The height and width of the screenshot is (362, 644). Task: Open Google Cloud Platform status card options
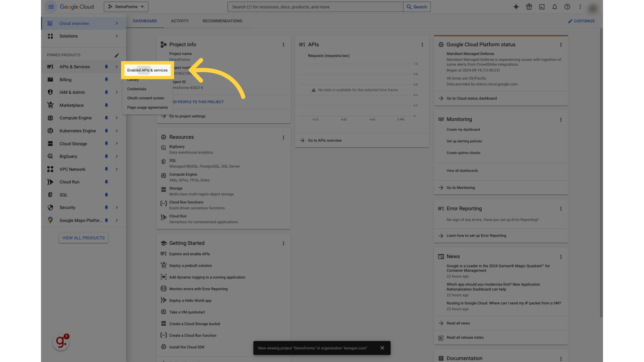pos(561,45)
